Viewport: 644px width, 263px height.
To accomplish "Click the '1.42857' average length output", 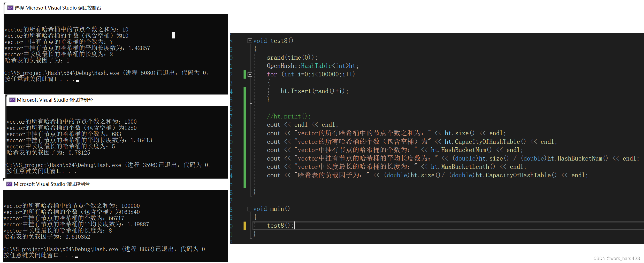I will tap(139, 48).
